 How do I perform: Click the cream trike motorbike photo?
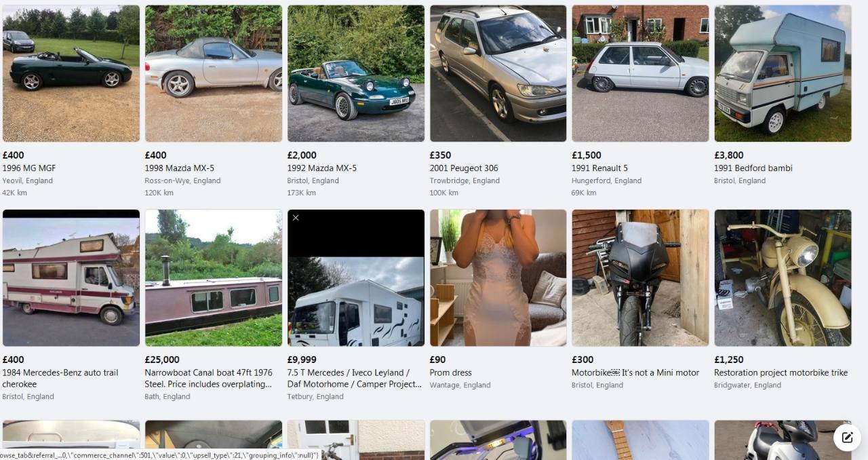coord(783,278)
